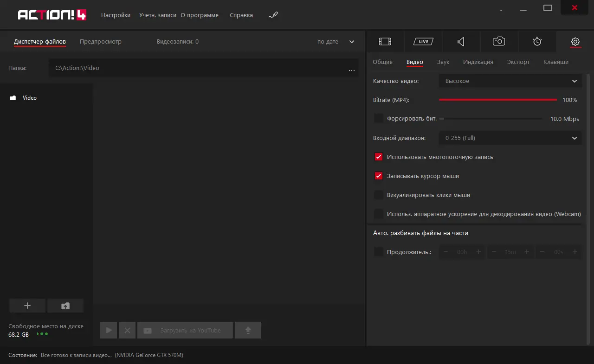Open the по дате sort dropdown

point(336,42)
